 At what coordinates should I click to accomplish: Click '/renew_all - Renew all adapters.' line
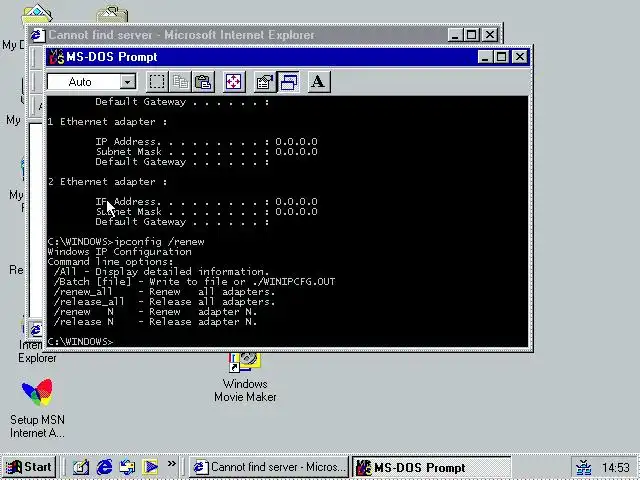(164, 292)
